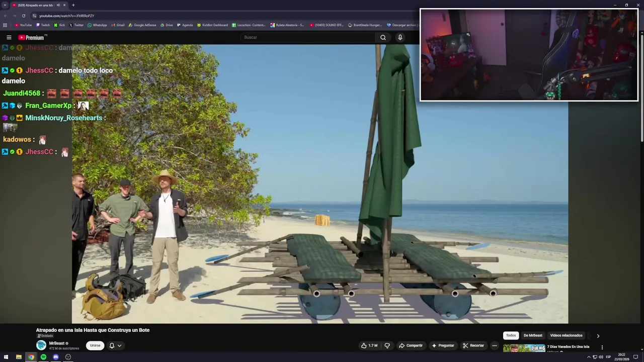644x362 pixels.
Task: Click the webcam overlay thumbnail
Action: point(529,55)
